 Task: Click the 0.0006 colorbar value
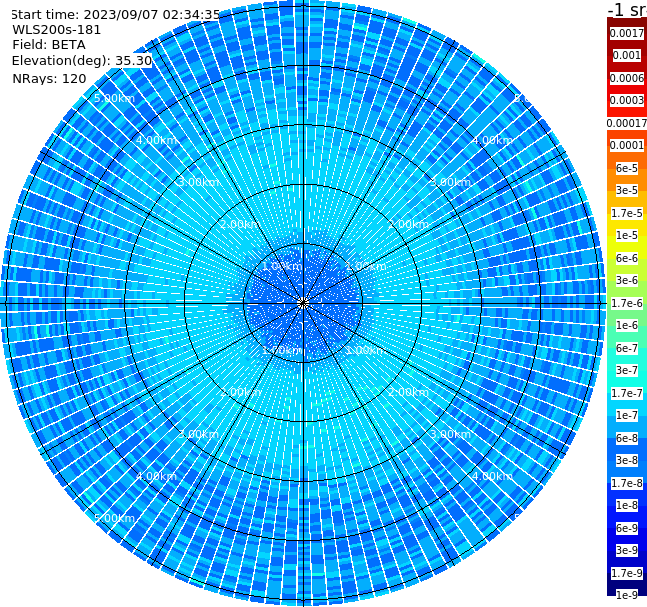[627, 78]
